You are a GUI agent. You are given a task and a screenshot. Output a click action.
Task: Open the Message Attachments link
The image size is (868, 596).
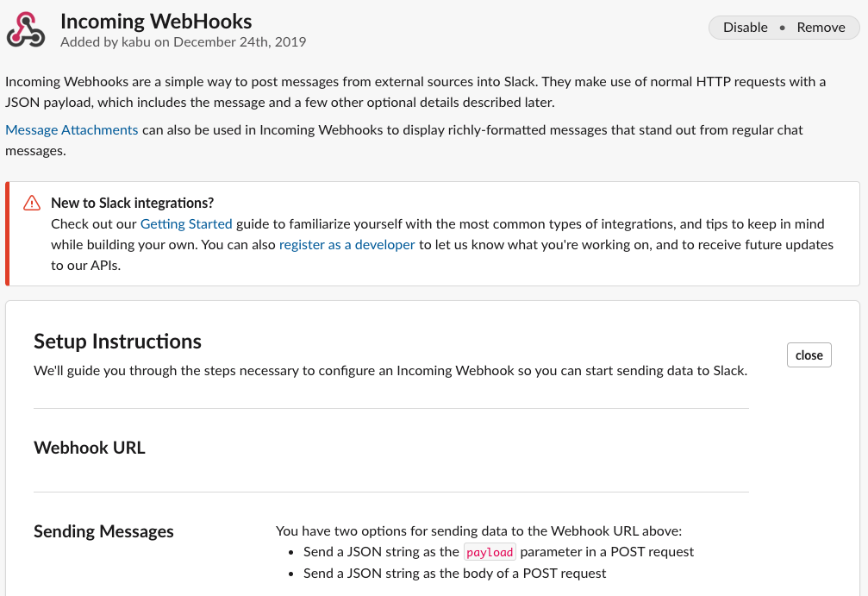(x=72, y=130)
